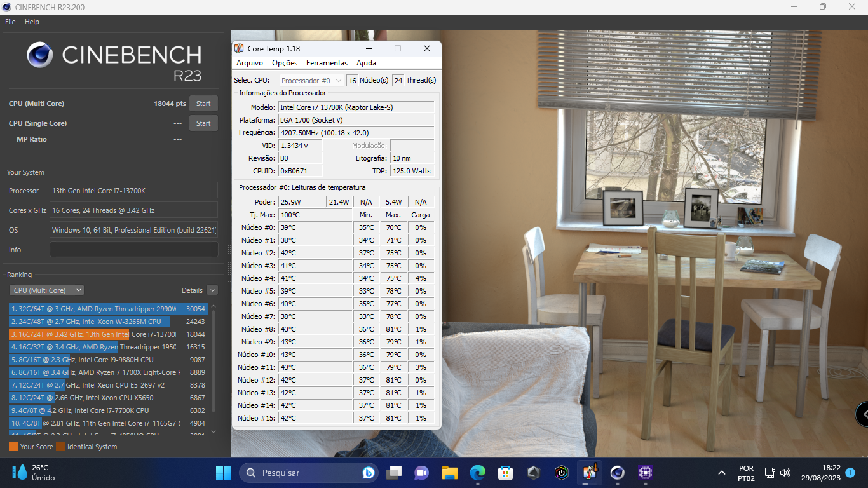Select Cinebench taskbar icon
This screenshot has height=488, width=868.
[617, 473]
